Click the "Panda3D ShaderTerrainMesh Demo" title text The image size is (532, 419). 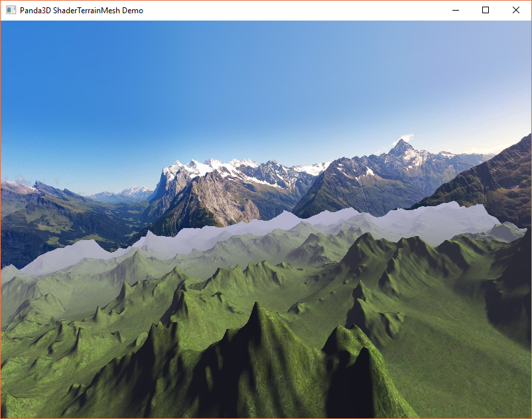[x=81, y=11]
